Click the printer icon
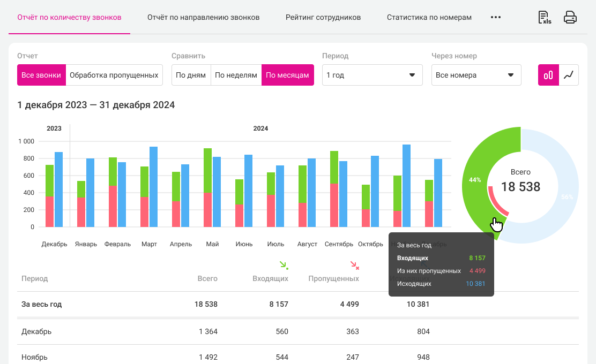Viewport: 596px width, 364px height. pos(570,17)
